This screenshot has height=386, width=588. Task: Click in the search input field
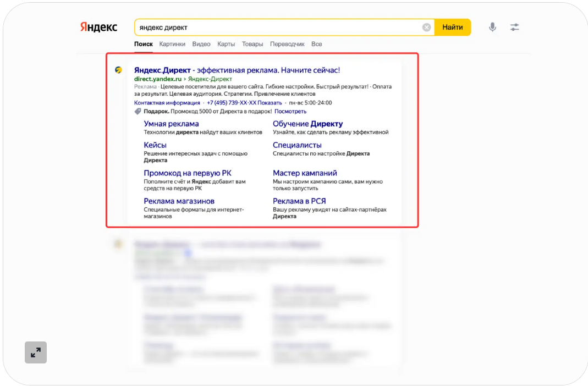(278, 27)
